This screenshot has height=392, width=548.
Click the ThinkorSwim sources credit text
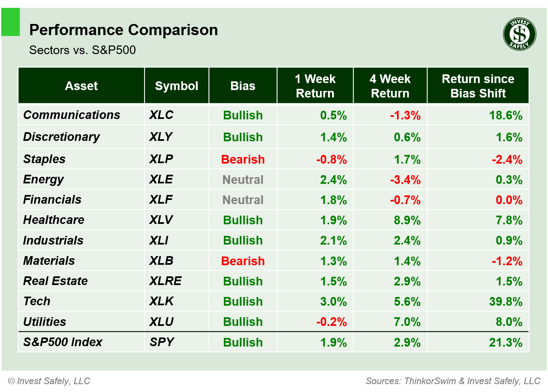pos(453,381)
